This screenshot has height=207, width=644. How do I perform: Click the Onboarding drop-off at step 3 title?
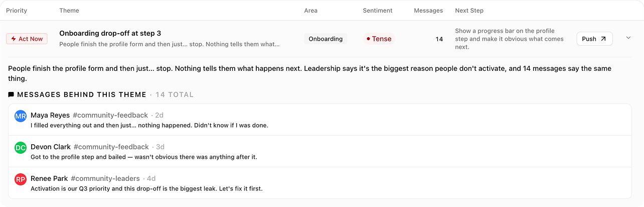click(x=110, y=33)
